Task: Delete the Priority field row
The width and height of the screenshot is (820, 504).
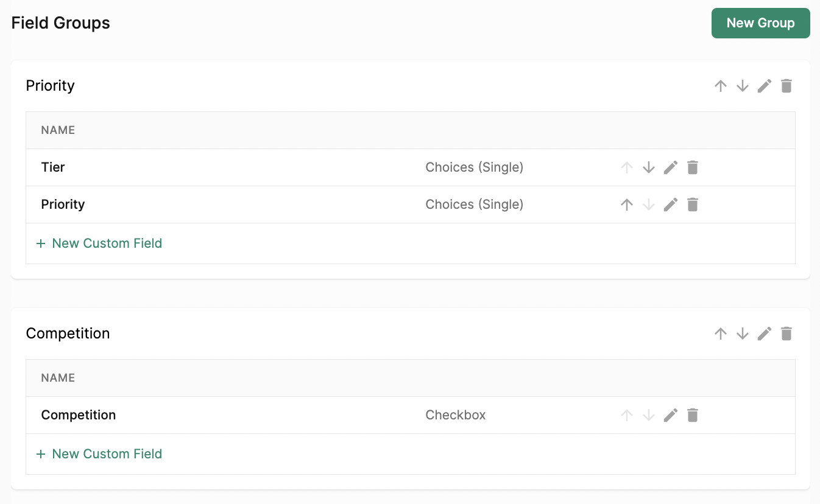Action: coord(693,205)
